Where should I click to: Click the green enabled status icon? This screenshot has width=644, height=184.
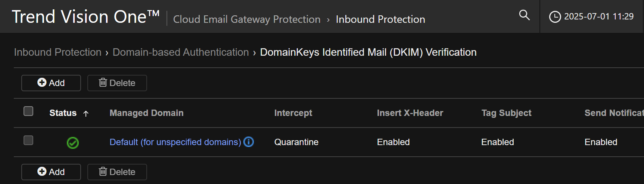coord(73,142)
